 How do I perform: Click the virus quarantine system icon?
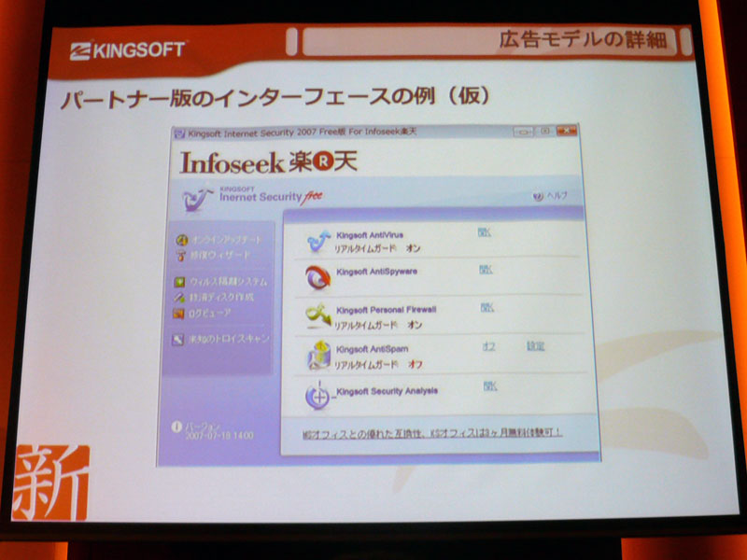[179, 283]
